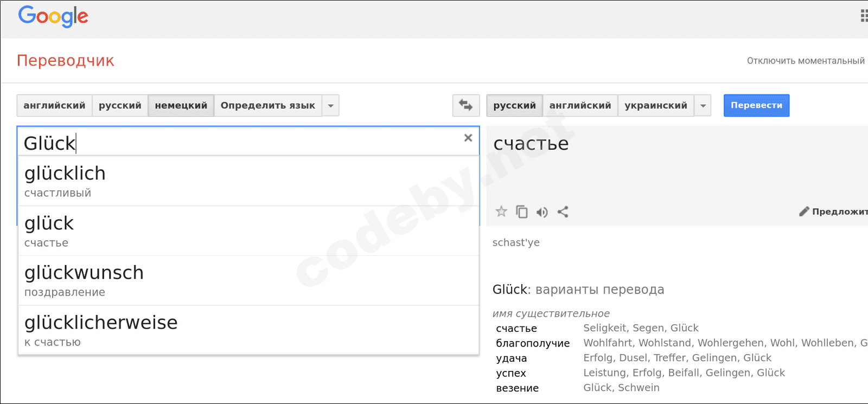The image size is (868, 404).
Task: Click the pencil icon to suggest an edit
Action: [804, 211]
